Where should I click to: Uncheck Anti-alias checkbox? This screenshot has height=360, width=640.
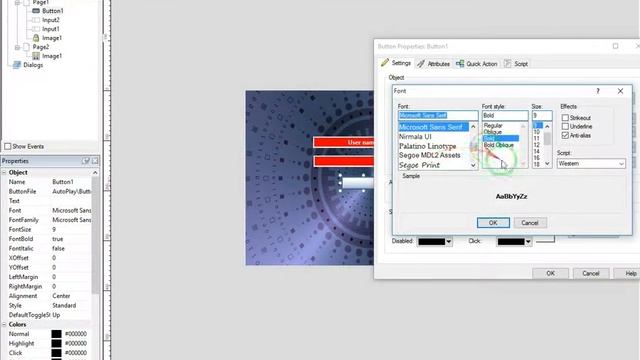click(x=565, y=136)
